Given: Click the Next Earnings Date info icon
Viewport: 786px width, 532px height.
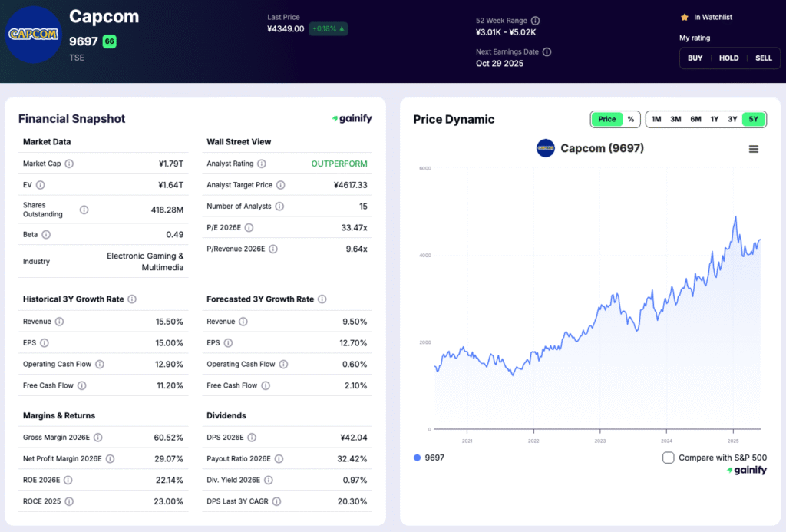Looking at the screenshot, I should 547,52.
